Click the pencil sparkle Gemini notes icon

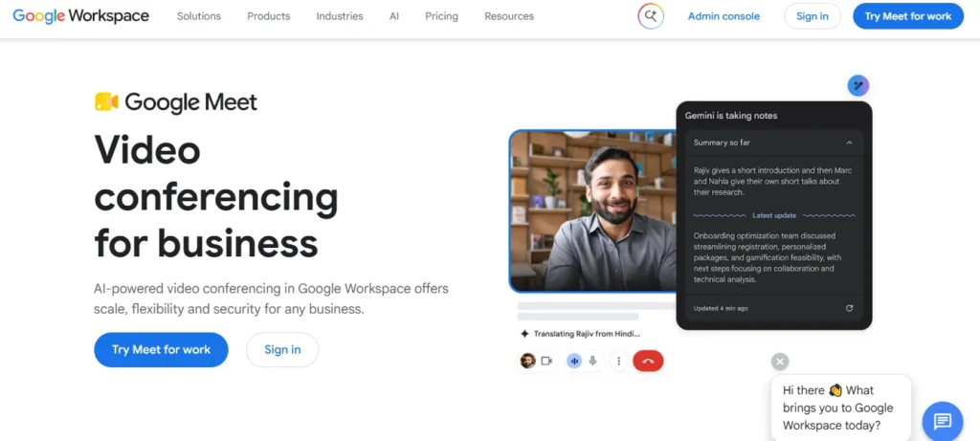point(858,85)
